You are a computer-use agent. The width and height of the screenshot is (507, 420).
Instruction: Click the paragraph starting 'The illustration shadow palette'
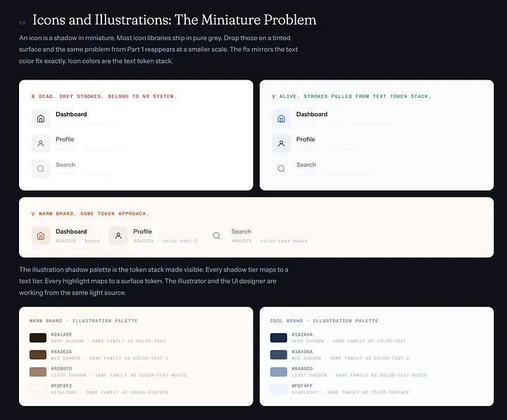(x=154, y=281)
